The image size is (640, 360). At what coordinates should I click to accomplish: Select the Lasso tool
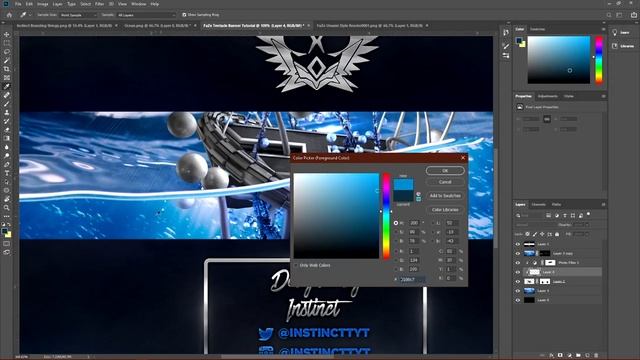(x=7, y=52)
